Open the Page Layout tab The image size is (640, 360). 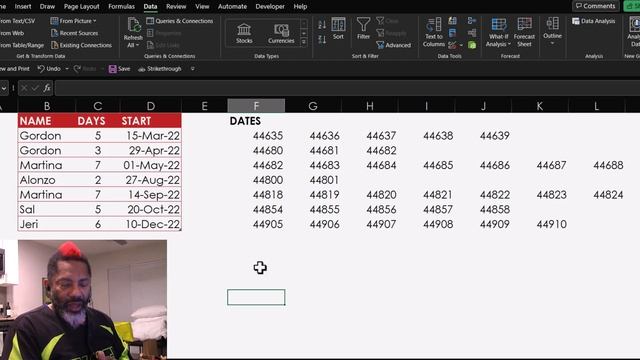[x=82, y=7]
